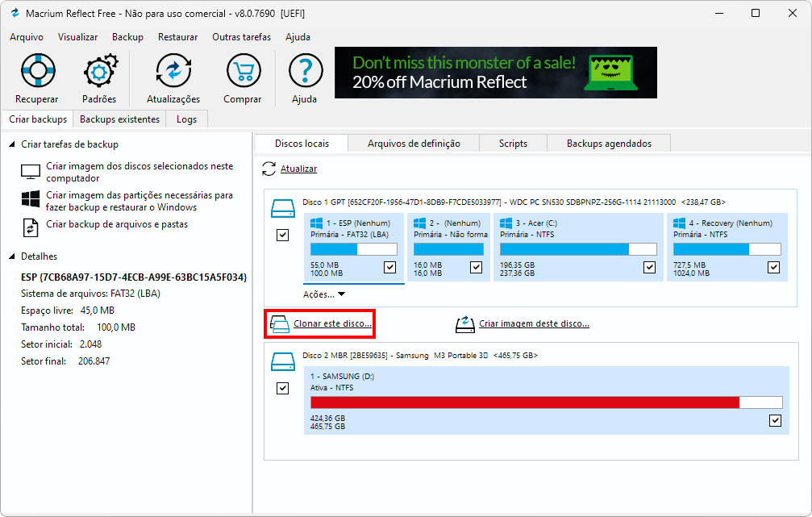Select the Discos locais tab
The height and width of the screenshot is (517, 812).
(x=302, y=144)
